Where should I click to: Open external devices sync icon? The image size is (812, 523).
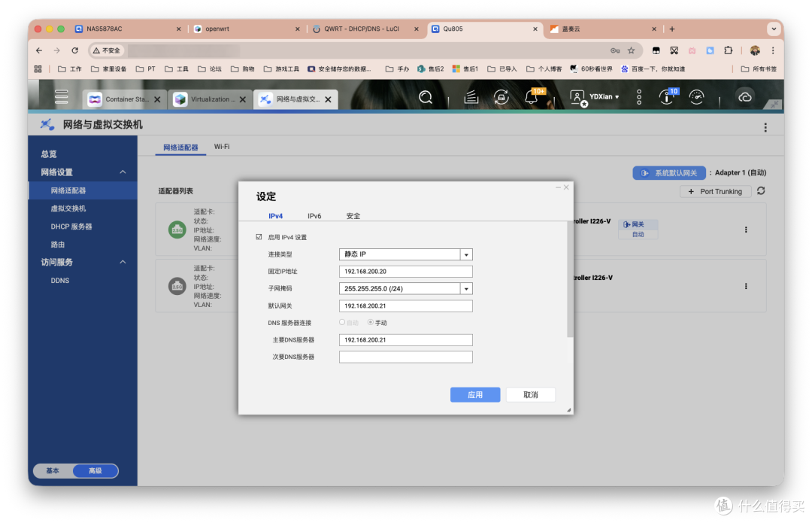pyautogui.click(x=501, y=97)
